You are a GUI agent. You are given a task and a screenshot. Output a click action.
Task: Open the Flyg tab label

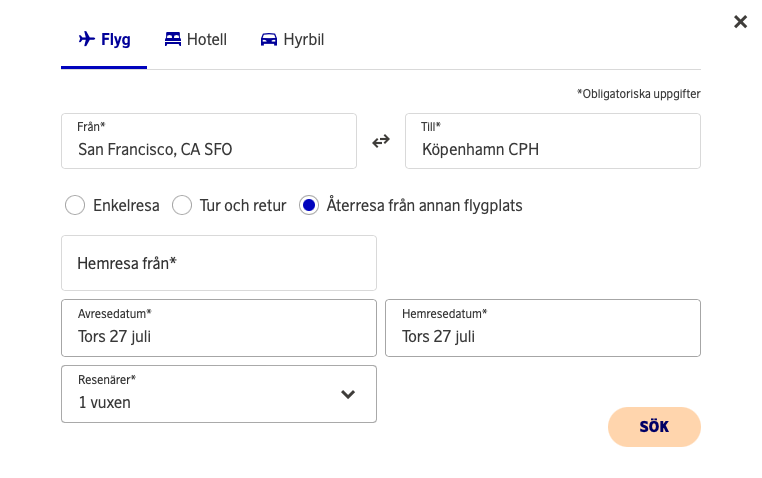click(x=116, y=40)
